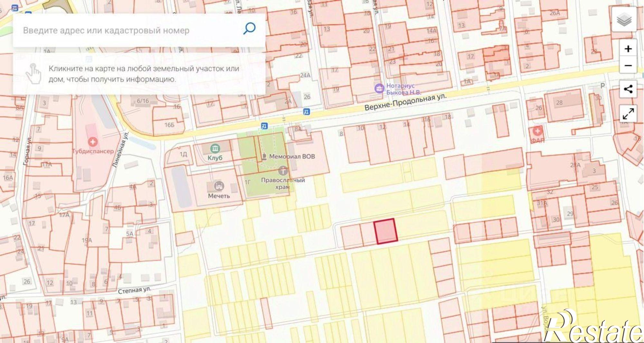The width and height of the screenshot is (644, 343).
Task: Click the house labeled 24А
Action: tap(305, 75)
